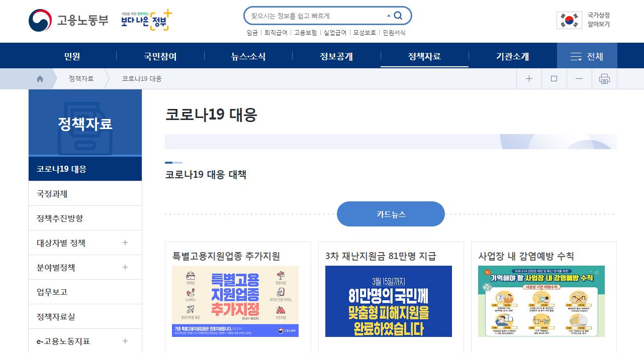Click the Korean flag national symbol icon
Viewport: 644px width, 353px height.
[570, 20]
